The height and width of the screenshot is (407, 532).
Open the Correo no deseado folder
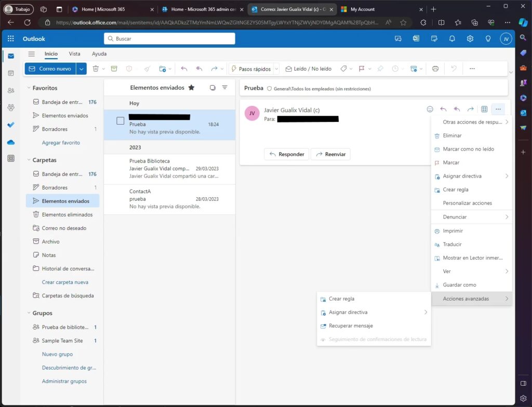(x=64, y=228)
